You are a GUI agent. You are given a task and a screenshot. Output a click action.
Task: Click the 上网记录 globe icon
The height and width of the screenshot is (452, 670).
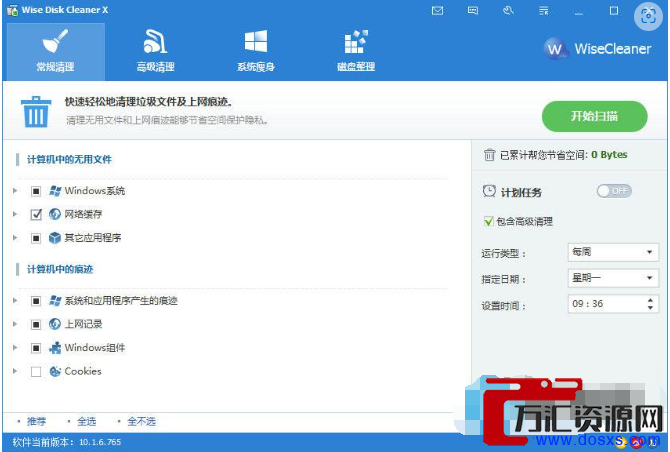[55, 324]
